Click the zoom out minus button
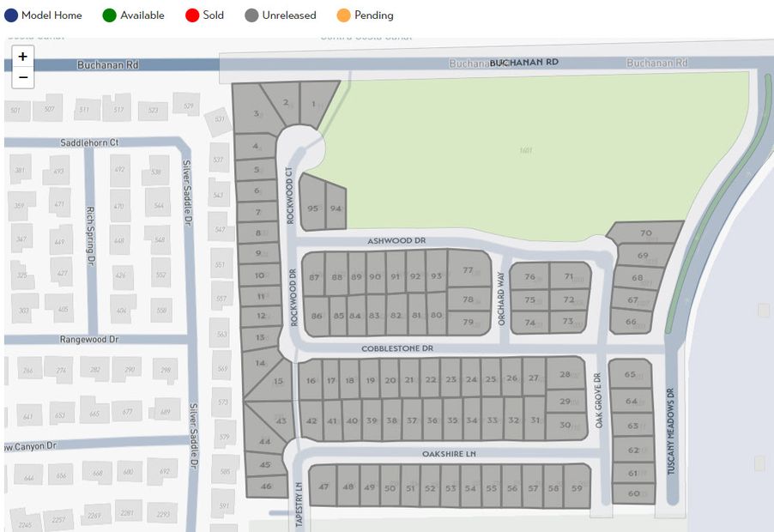This screenshot has height=532, width=774. coord(22,77)
